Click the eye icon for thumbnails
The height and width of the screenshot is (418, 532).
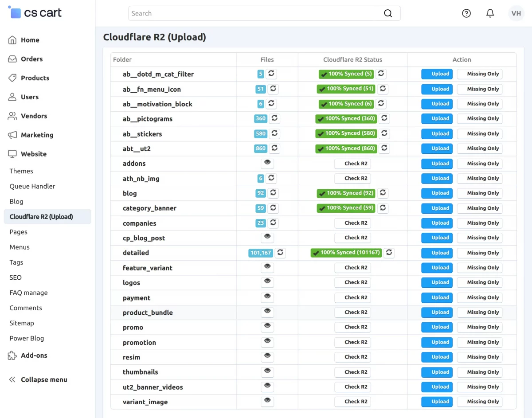click(x=267, y=371)
